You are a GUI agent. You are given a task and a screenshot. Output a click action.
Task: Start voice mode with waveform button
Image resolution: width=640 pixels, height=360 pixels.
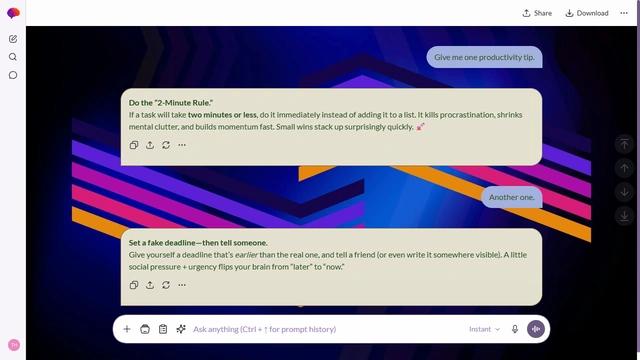536,329
